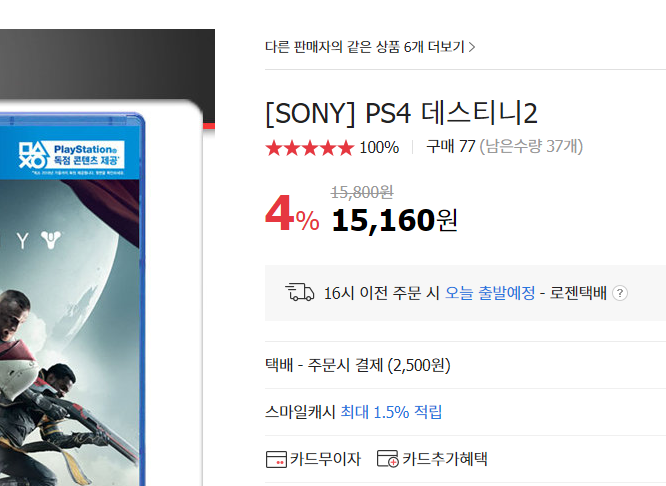Click the 택배 주문시 결제 shipping fee row
Screen dimensions: 666x486
(466, 365)
